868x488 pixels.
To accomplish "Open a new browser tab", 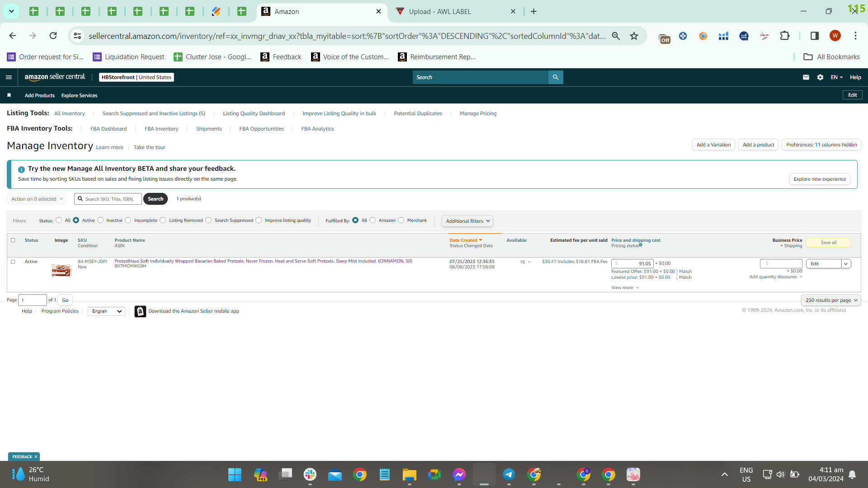I will point(533,11).
